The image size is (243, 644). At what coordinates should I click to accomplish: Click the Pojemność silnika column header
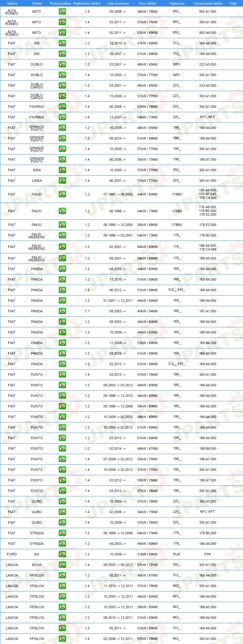87,3
